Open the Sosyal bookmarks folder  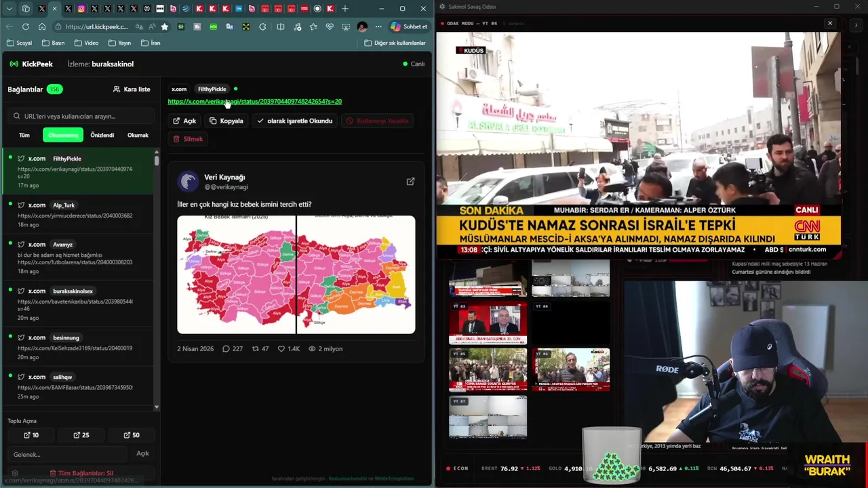(x=19, y=43)
